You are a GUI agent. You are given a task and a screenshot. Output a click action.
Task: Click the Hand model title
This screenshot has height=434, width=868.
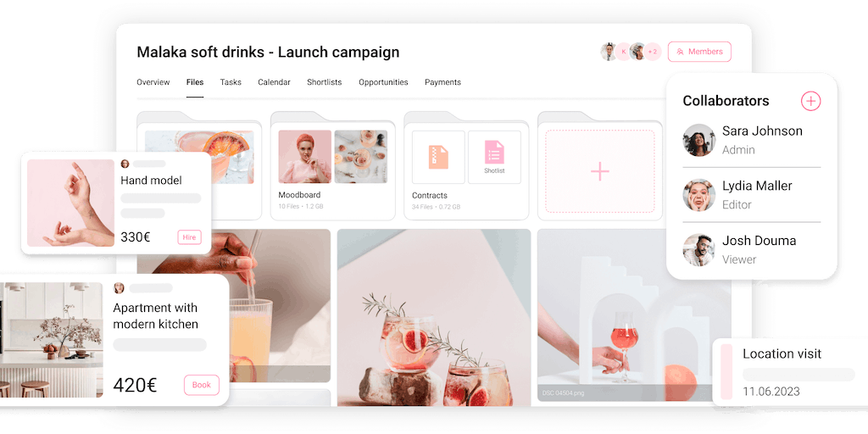[151, 181]
